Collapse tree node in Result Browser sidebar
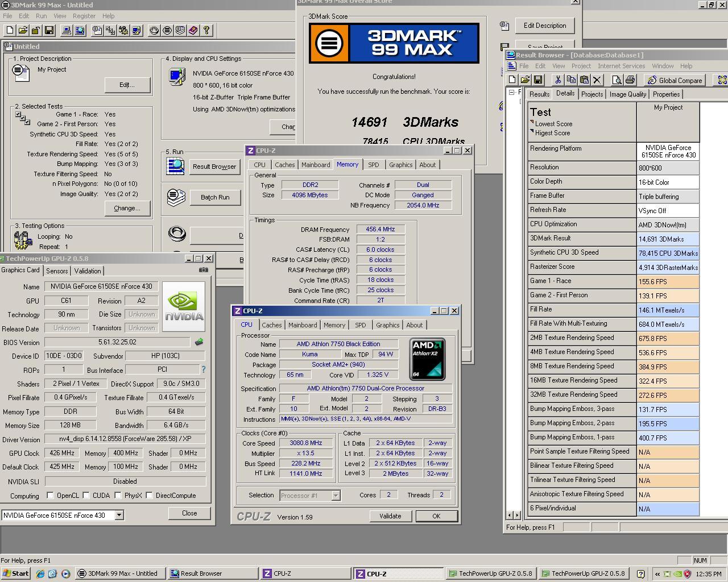Screen dimensions: 728x582 click(511, 92)
